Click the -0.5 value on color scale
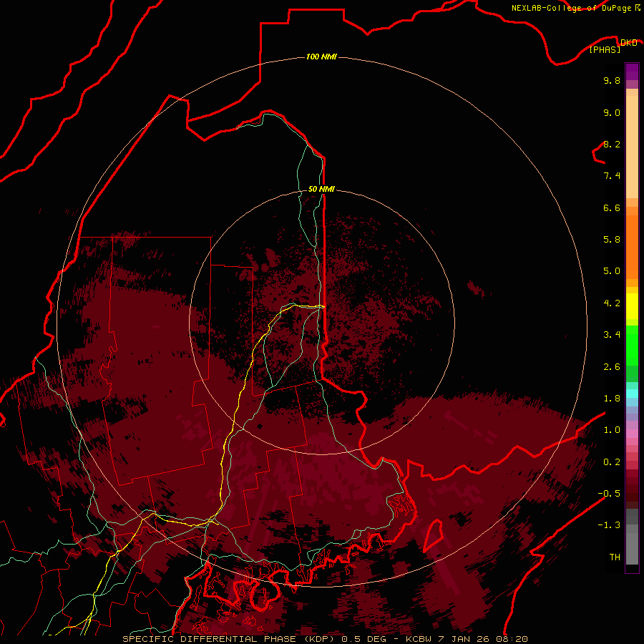Viewport: 644px width, 644px height. [609, 493]
